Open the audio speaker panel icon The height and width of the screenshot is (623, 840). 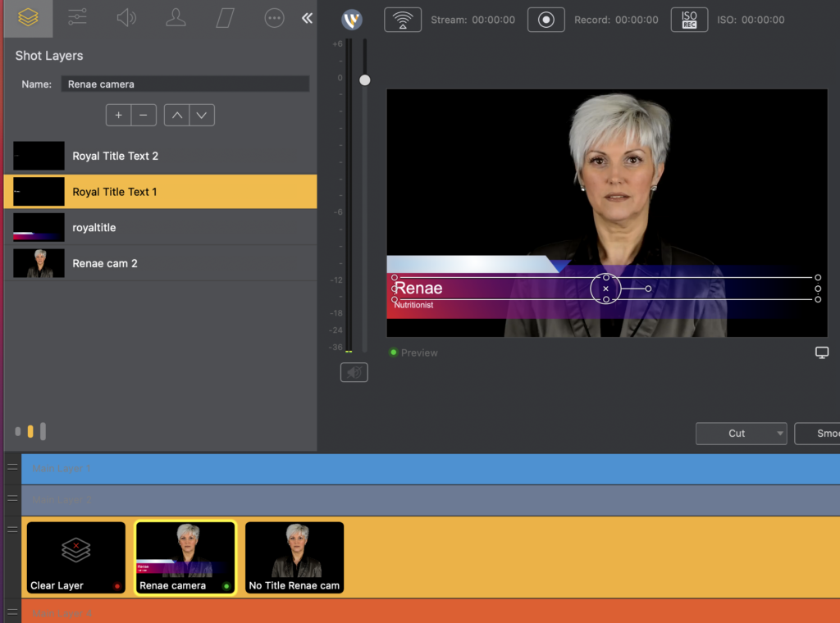pos(126,17)
